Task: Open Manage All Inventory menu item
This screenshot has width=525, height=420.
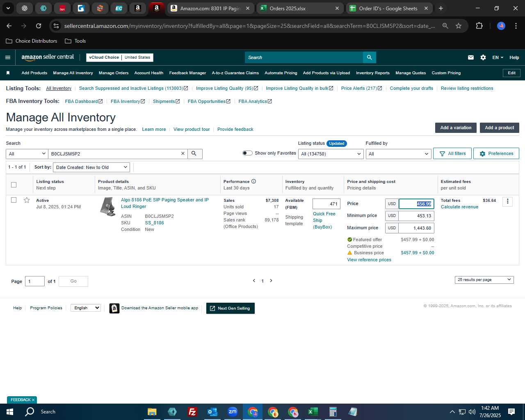Action: 73,73
